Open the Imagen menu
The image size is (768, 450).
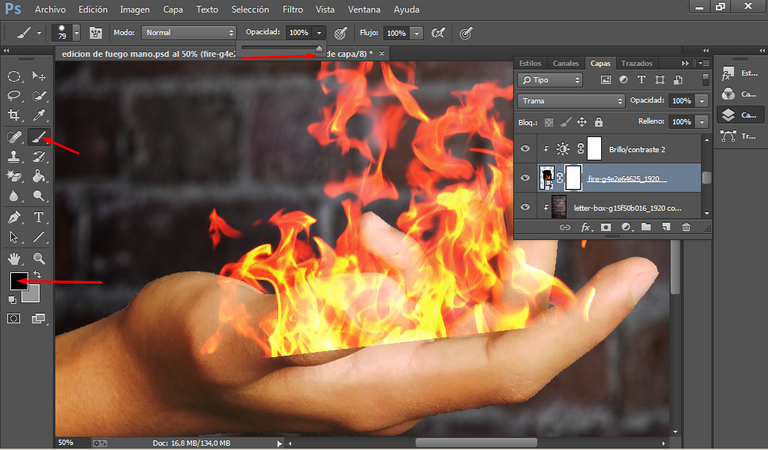click(x=135, y=9)
